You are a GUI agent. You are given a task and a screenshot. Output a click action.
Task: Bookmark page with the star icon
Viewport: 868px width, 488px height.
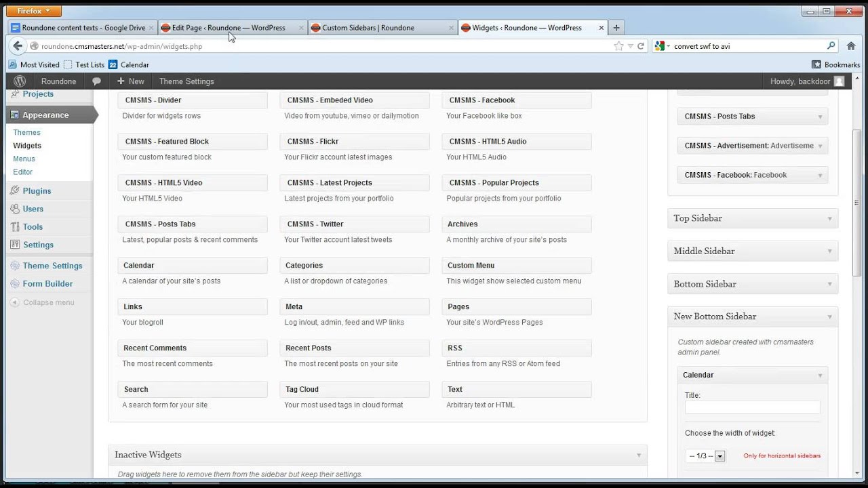tap(618, 46)
